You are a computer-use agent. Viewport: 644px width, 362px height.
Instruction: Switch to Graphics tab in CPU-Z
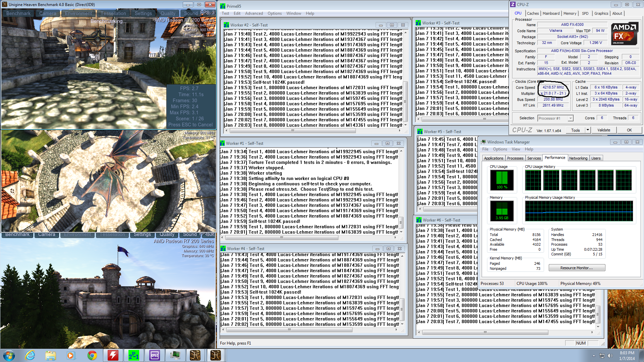pyautogui.click(x=601, y=13)
